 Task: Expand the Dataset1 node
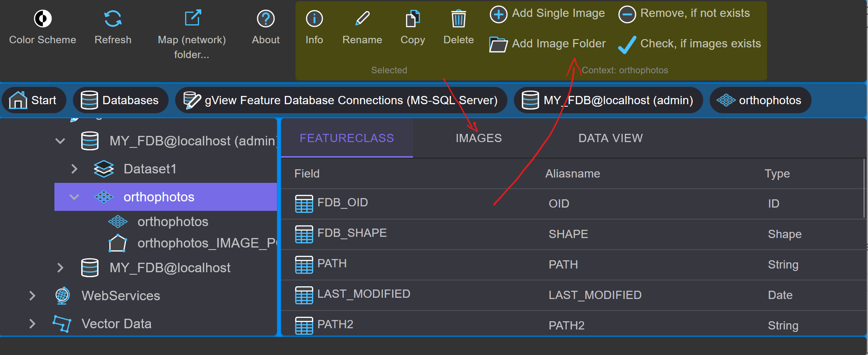(74, 169)
